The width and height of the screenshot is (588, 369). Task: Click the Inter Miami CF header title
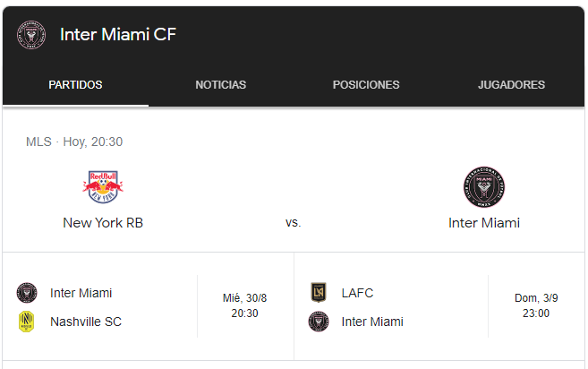click(118, 35)
